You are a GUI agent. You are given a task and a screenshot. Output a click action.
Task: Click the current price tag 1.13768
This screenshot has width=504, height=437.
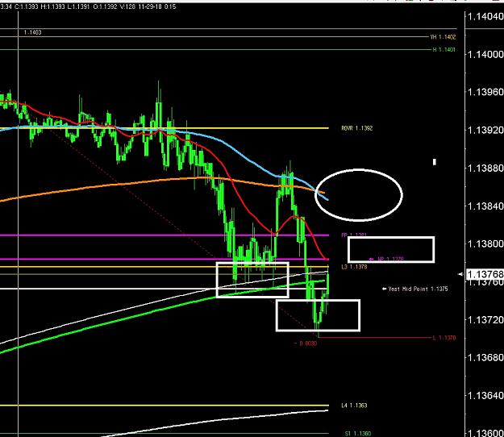click(485, 274)
